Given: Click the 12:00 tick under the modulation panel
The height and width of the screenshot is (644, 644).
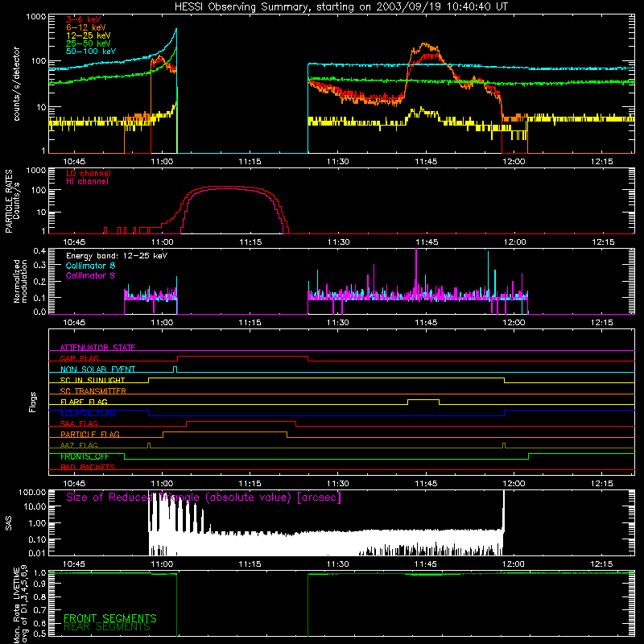Looking at the screenshot, I should tap(514, 323).
